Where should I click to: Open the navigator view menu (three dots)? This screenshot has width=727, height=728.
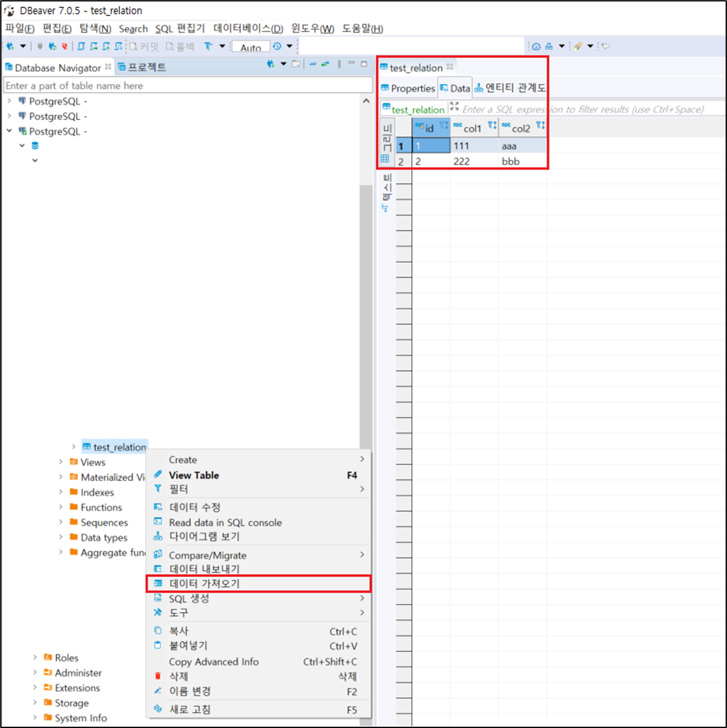(339, 64)
